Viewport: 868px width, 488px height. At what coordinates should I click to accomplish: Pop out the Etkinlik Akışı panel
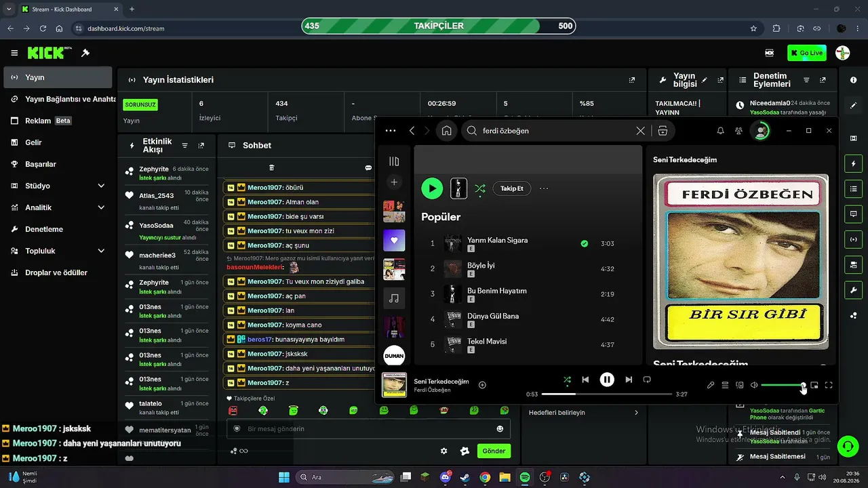pyautogui.click(x=201, y=146)
